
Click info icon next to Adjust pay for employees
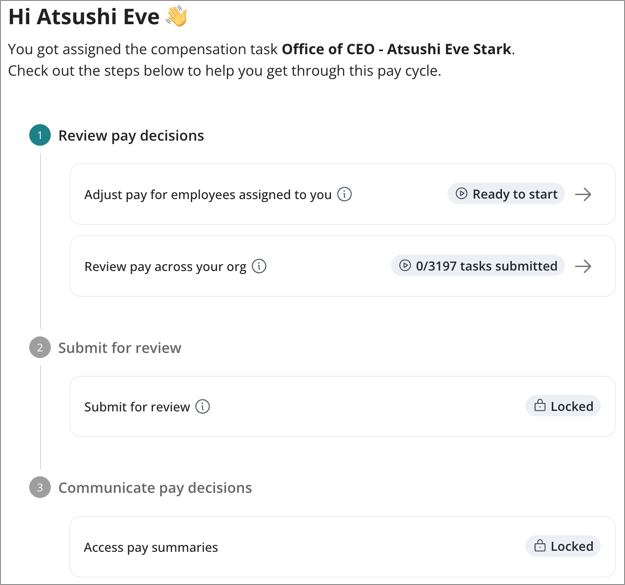[344, 195]
